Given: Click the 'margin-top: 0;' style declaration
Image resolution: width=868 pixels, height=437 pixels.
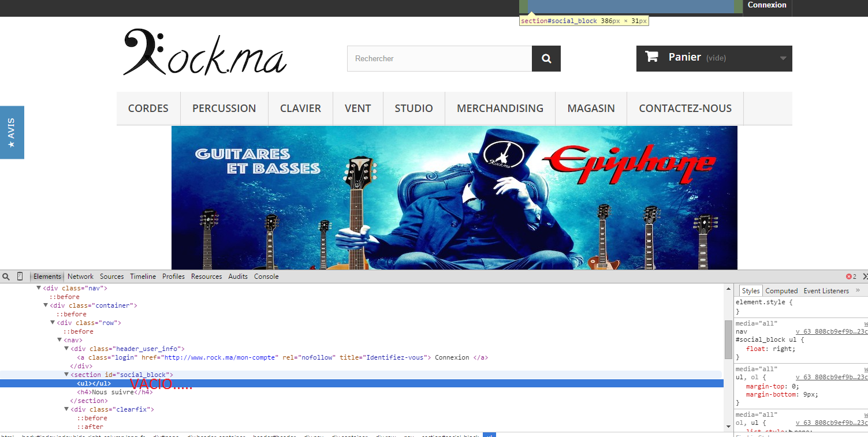Looking at the screenshot, I should 772,386.
